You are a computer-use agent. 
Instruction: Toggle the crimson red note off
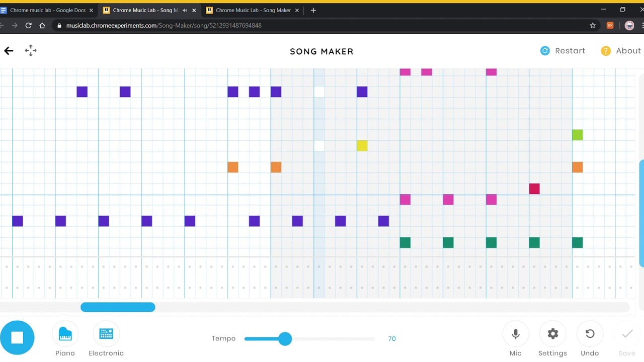(x=534, y=189)
